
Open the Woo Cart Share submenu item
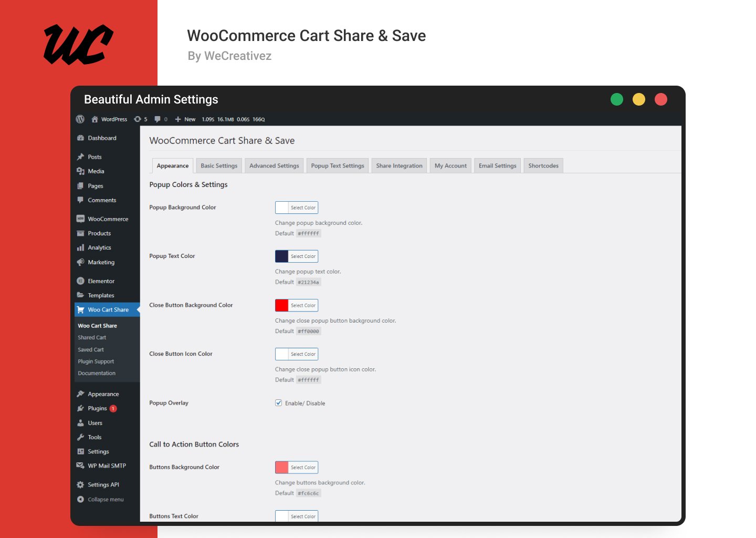(98, 326)
